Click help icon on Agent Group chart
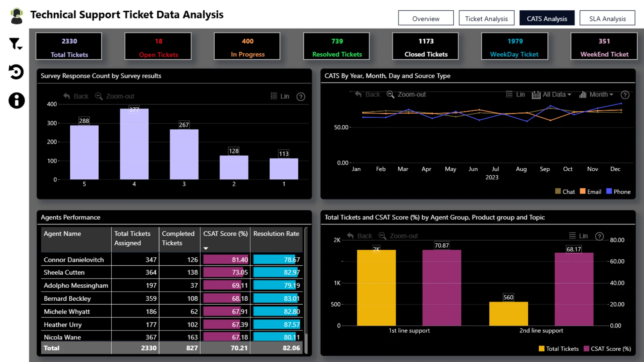Viewport: 644px width, 362px height. click(x=599, y=236)
